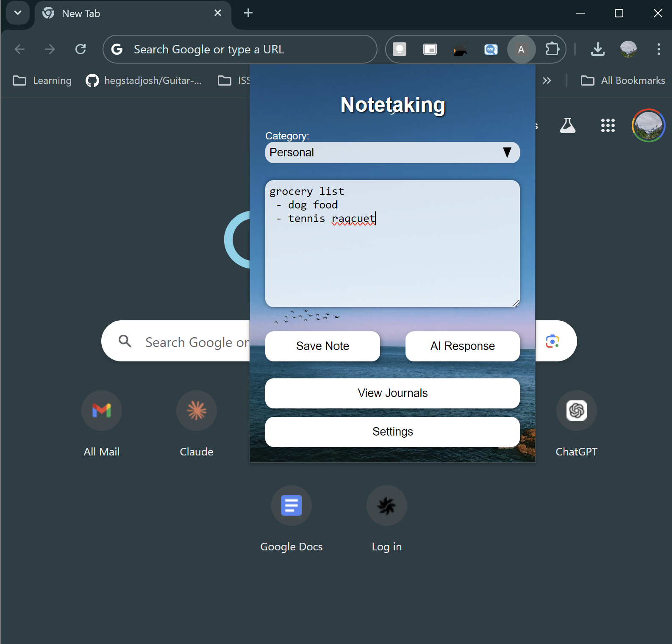Search by image with Google Lens
The width and height of the screenshot is (672, 644).
[x=553, y=341]
